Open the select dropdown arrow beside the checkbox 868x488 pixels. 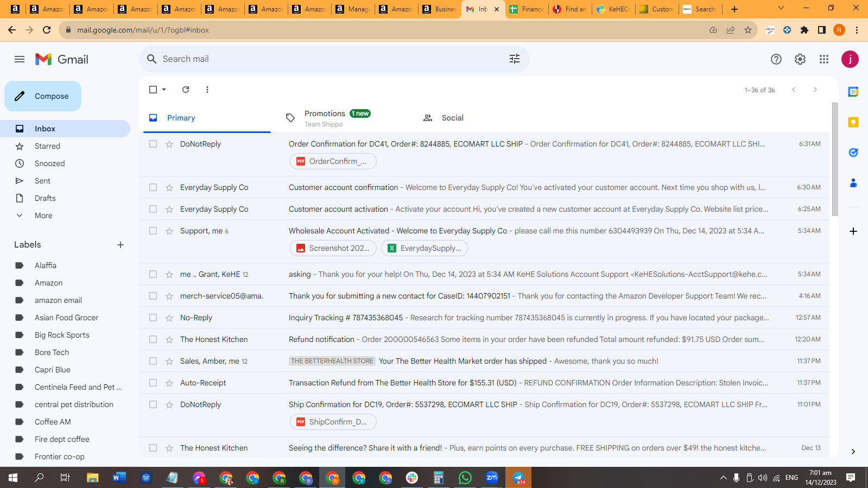(x=164, y=90)
